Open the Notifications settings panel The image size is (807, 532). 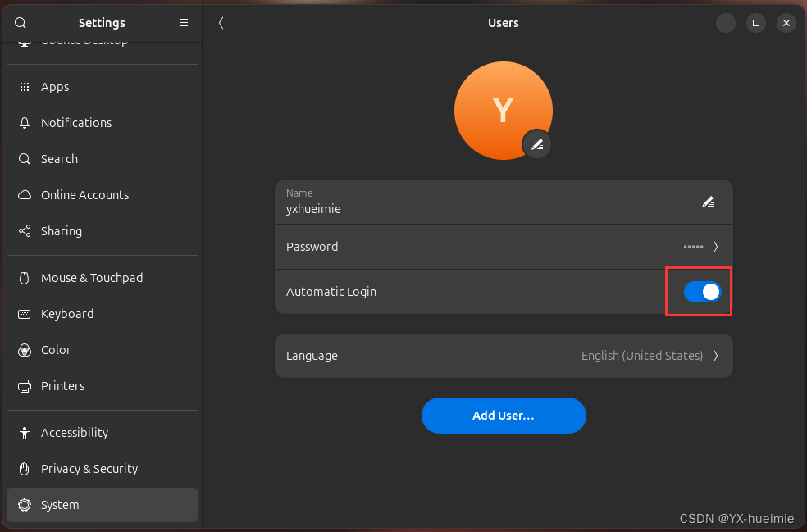click(102, 123)
